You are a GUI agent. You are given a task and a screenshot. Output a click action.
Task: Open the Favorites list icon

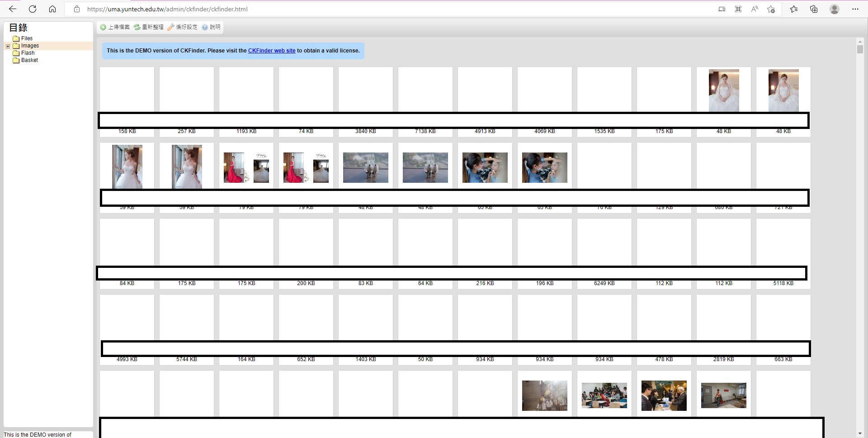(794, 9)
